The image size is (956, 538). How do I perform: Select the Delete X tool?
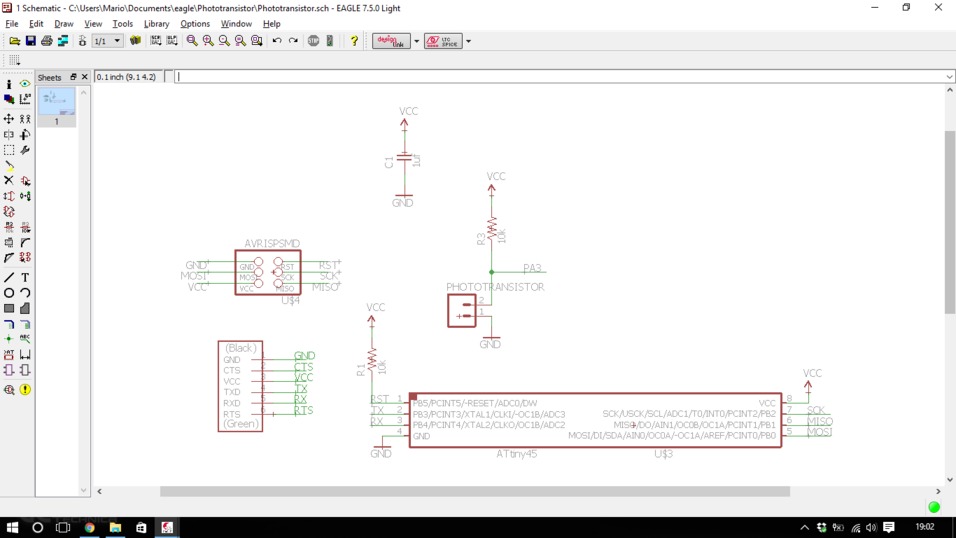pos(9,181)
